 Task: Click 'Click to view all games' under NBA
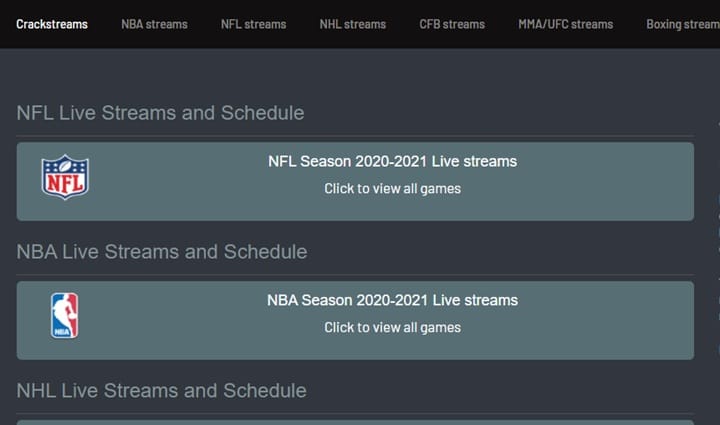click(393, 328)
